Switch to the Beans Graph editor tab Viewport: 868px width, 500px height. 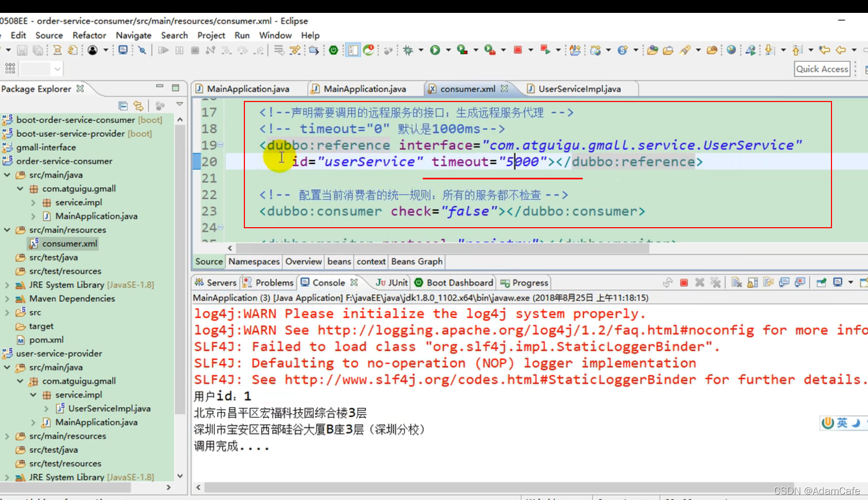pyautogui.click(x=417, y=262)
